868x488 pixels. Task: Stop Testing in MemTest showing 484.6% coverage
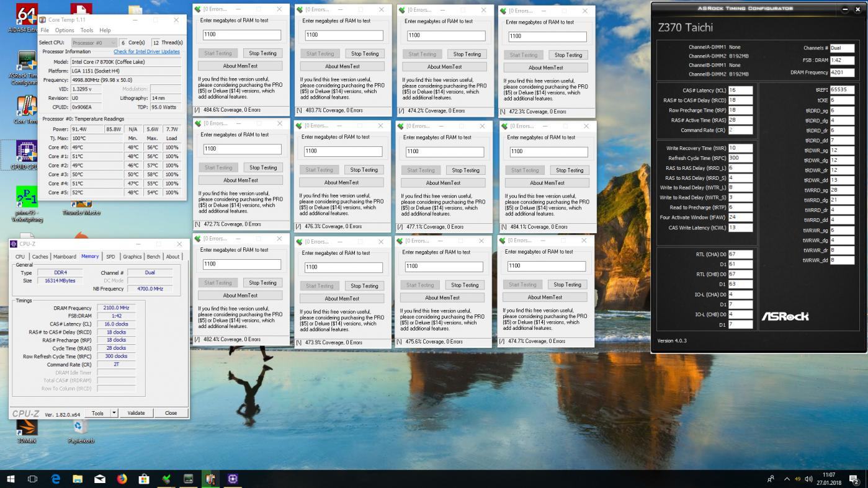point(263,53)
